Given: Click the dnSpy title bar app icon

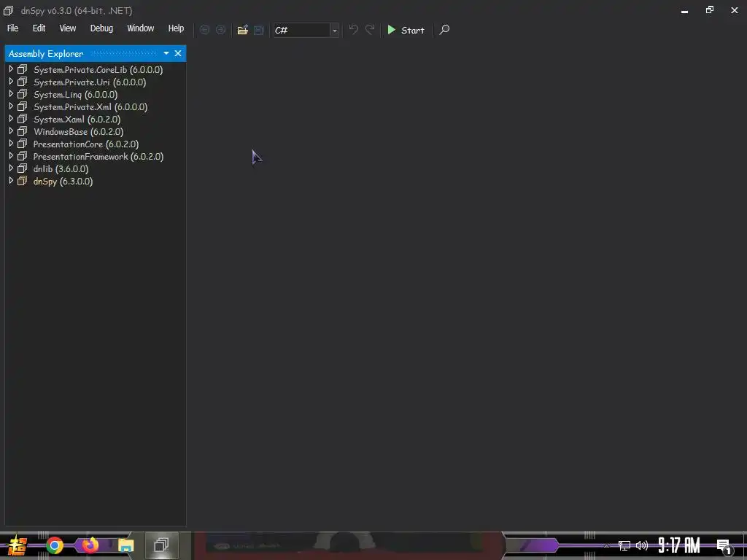Looking at the screenshot, I should coord(9,10).
